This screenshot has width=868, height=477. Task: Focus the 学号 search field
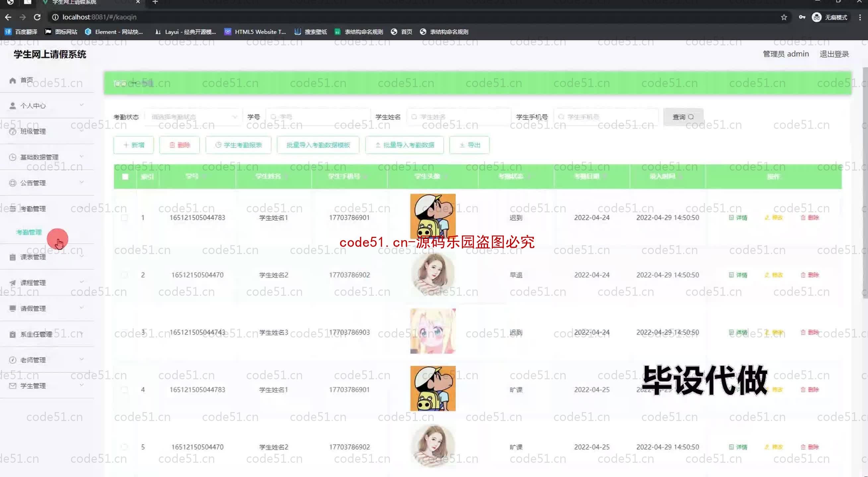[x=318, y=117]
